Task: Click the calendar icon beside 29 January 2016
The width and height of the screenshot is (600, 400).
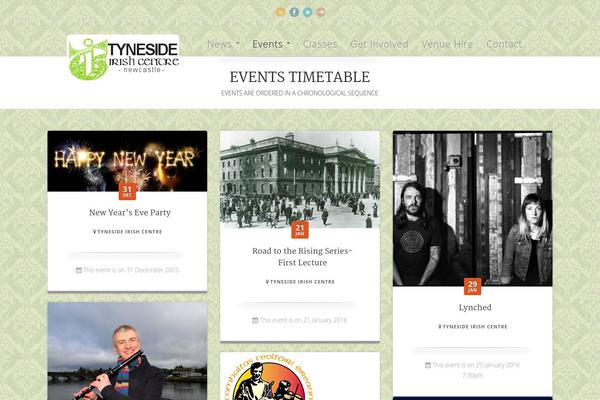Action: (428, 365)
